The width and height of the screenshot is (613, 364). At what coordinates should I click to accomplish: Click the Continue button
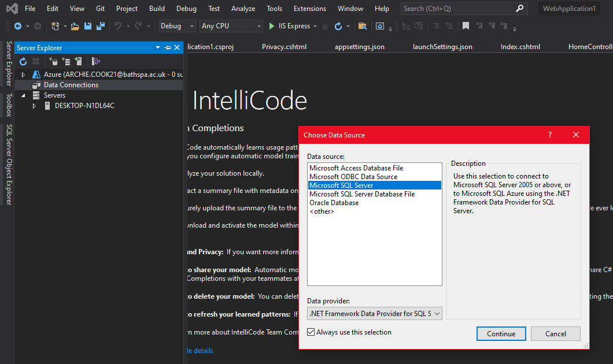point(501,333)
